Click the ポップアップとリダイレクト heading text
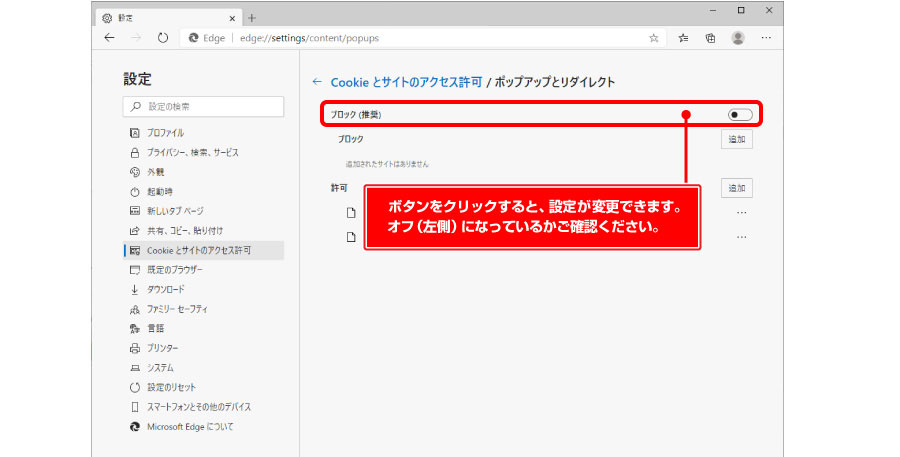This screenshot has width=900, height=457. click(555, 82)
